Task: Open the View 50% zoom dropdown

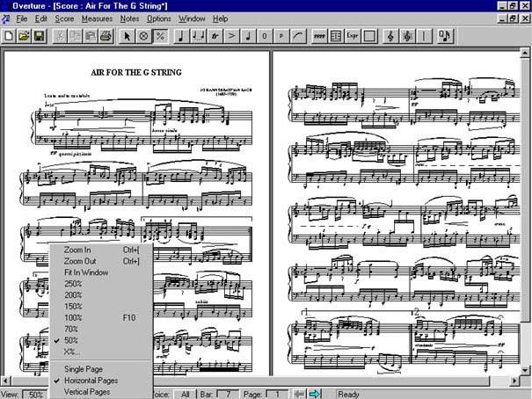Action: click(x=35, y=395)
